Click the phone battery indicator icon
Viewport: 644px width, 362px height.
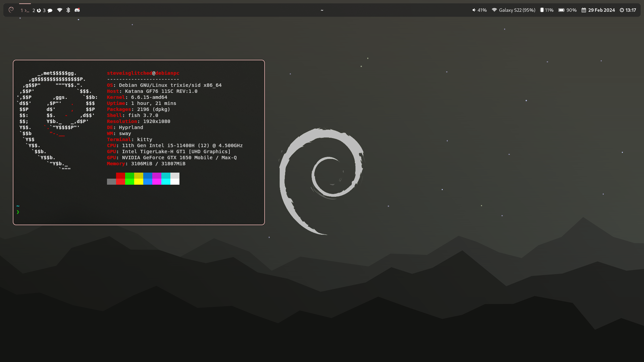click(542, 10)
